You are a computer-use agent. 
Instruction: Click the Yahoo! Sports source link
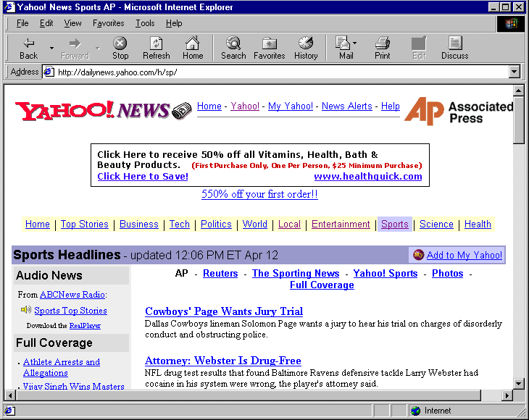click(x=386, y=274)
